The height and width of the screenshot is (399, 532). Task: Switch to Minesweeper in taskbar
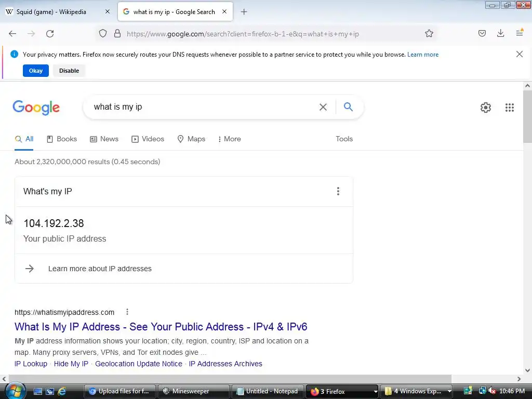tap(193, 391)
